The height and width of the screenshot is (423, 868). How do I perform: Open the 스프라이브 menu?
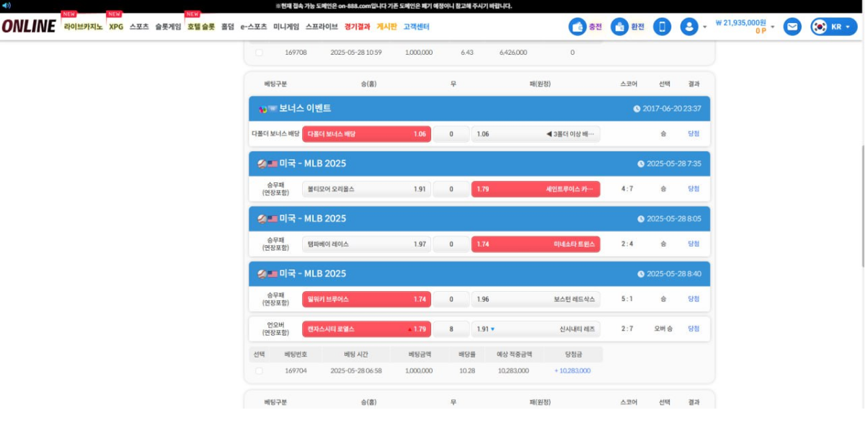(322, 27)
